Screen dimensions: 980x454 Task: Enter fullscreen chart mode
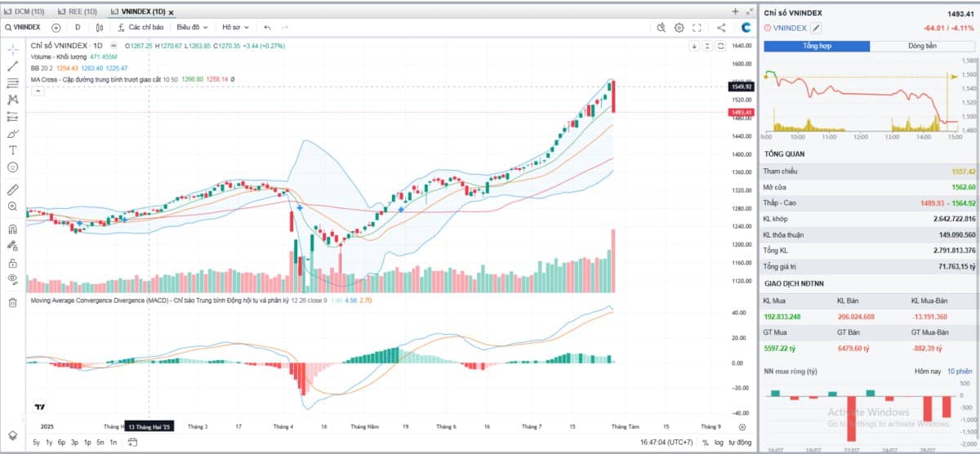(x=697, y=27)
